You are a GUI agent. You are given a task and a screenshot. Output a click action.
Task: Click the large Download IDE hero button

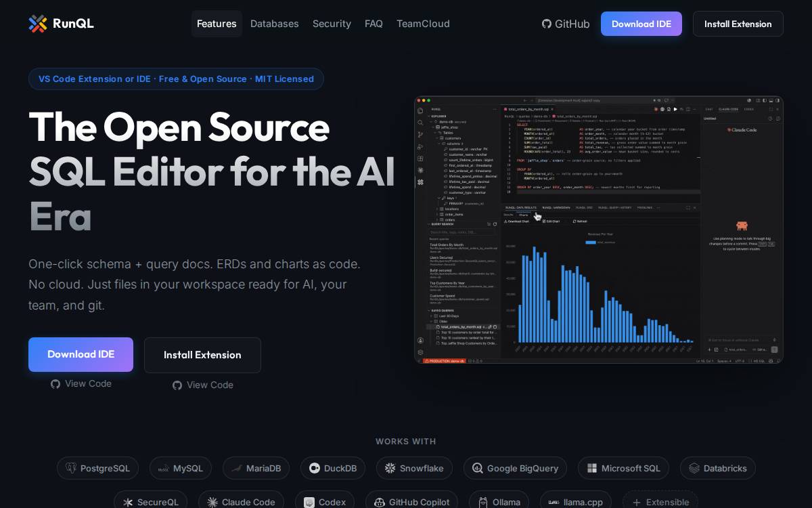pyautogui.click(x=81, y=354)
